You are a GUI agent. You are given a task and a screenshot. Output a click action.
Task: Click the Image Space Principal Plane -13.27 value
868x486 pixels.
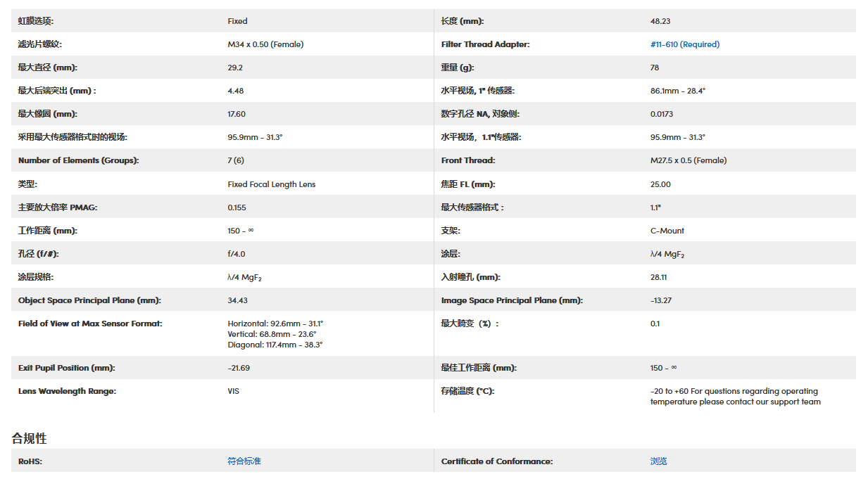click(660, 300)
